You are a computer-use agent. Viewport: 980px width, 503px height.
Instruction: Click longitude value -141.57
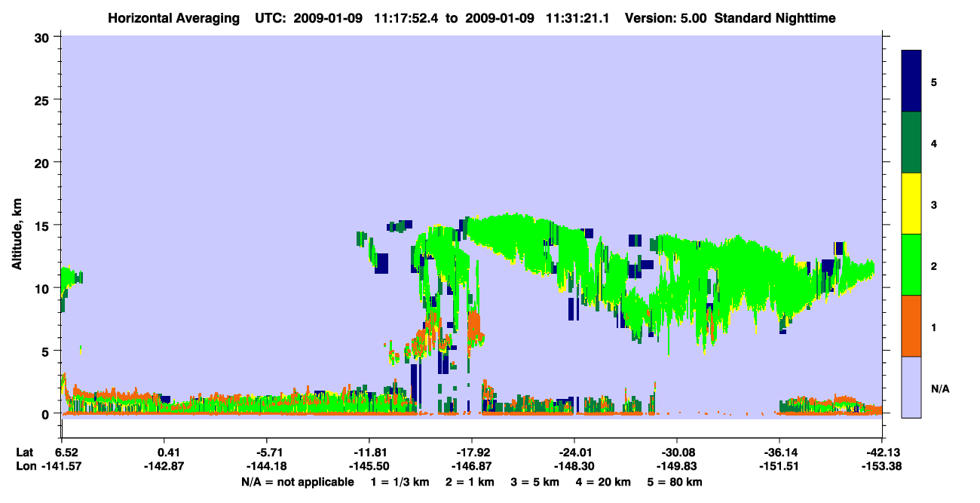pos(62,467)
